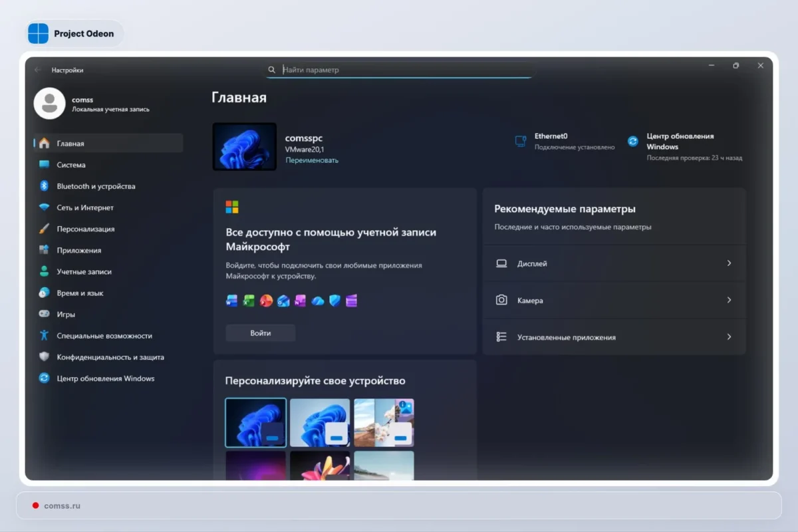Open Приложения in the sidebar
This screenshot has height=532, width=798.
pos(108,250)
